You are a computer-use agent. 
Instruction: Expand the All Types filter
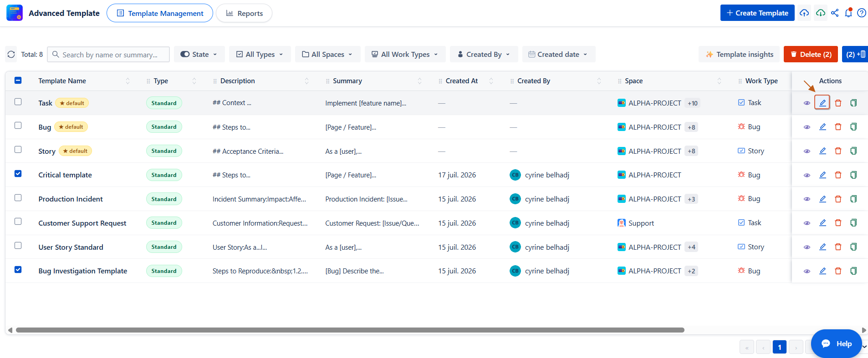pos(260,54)
